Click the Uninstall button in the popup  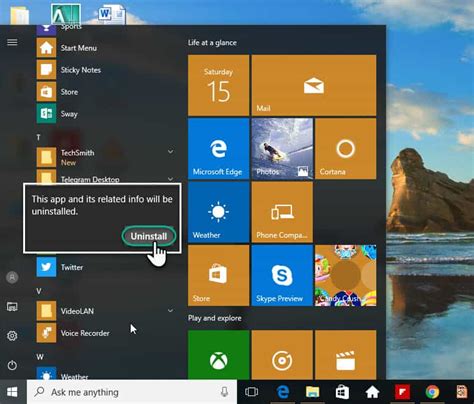[149, 236]
